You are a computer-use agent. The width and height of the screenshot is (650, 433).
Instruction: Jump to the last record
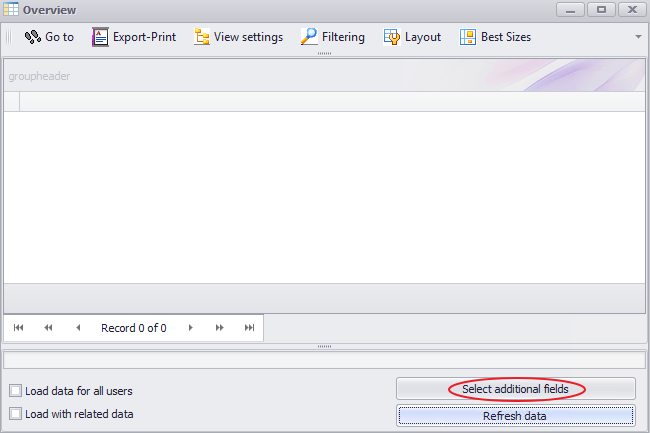pos(249,328)
